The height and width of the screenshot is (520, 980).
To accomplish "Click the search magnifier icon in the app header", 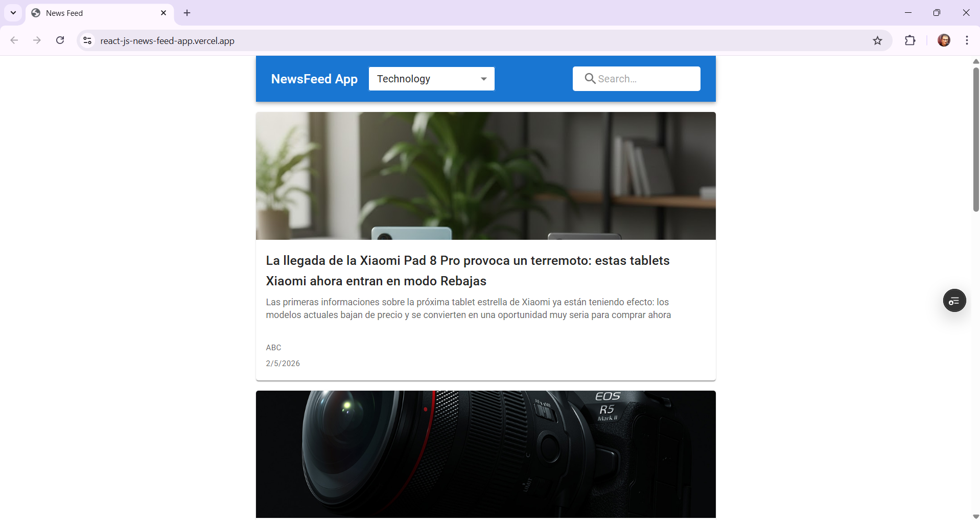I will point(590,78).
